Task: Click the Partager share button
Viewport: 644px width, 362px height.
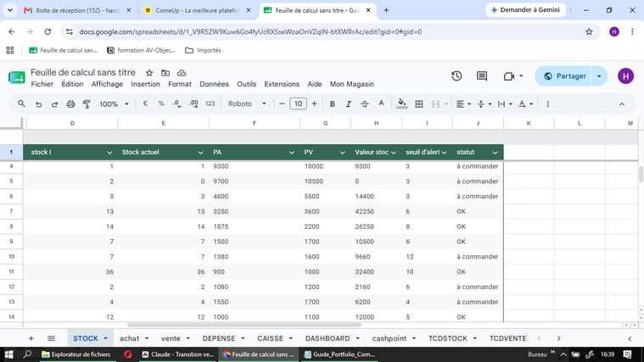Action: (x=566, y=76)
